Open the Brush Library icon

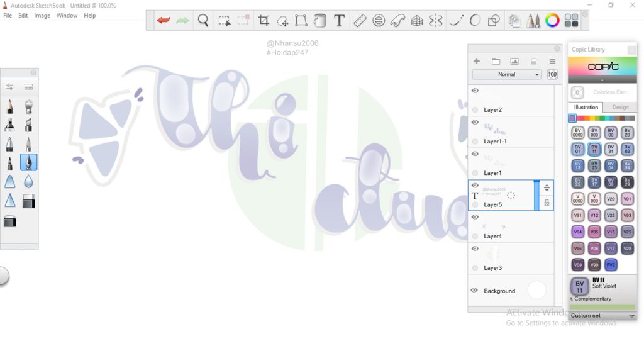click(533, 21)
